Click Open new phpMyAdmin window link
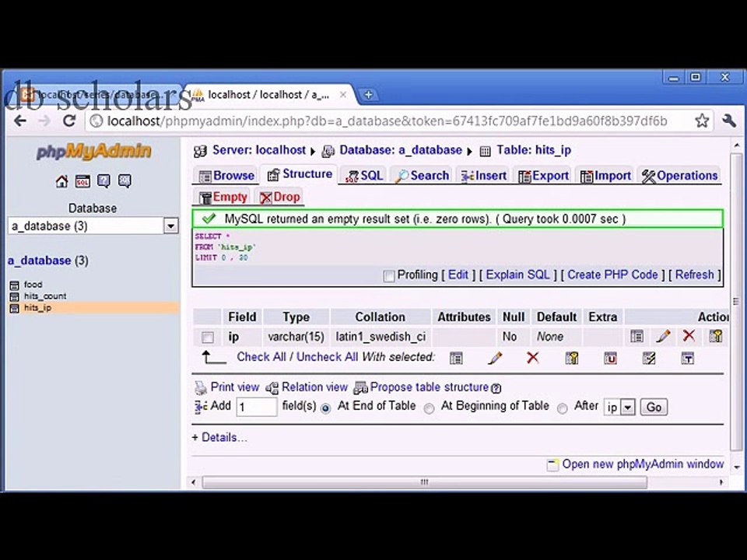The image size is (747, 560). tap(642, 464)
